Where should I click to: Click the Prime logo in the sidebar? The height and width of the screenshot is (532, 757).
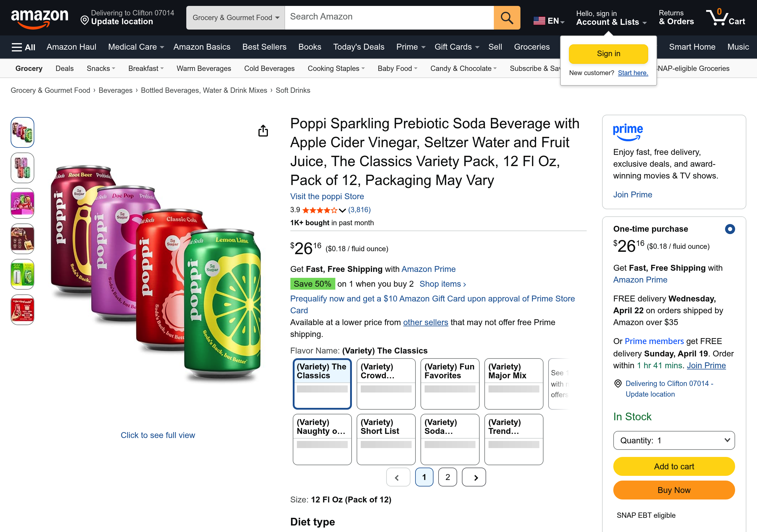tap(627, 132)
